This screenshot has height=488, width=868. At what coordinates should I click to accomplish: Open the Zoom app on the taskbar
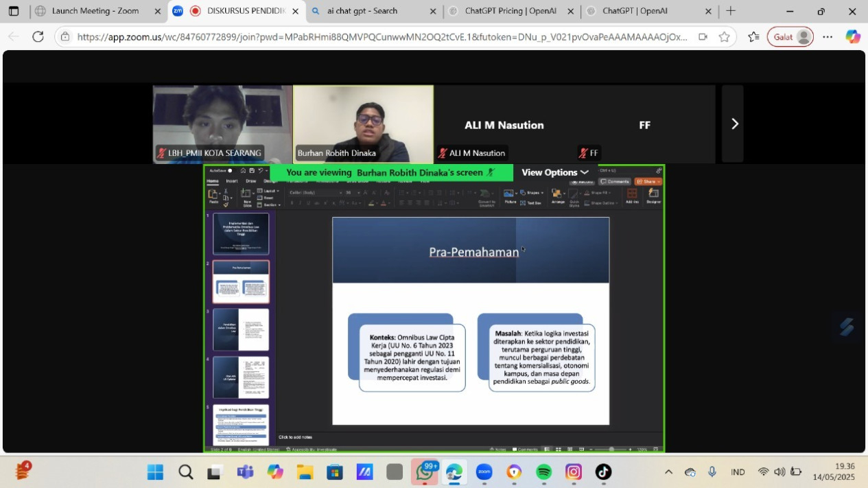(484, 472)
